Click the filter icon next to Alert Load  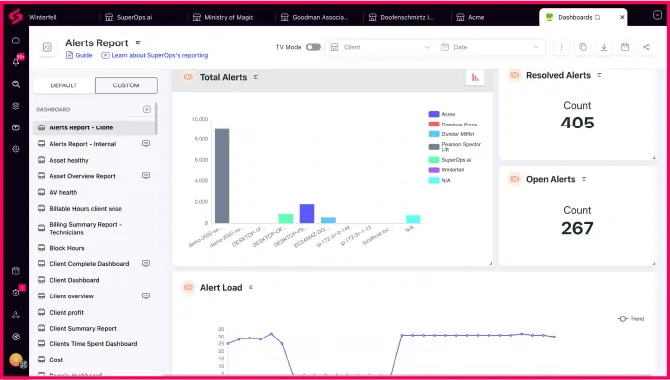coord(251,288)
